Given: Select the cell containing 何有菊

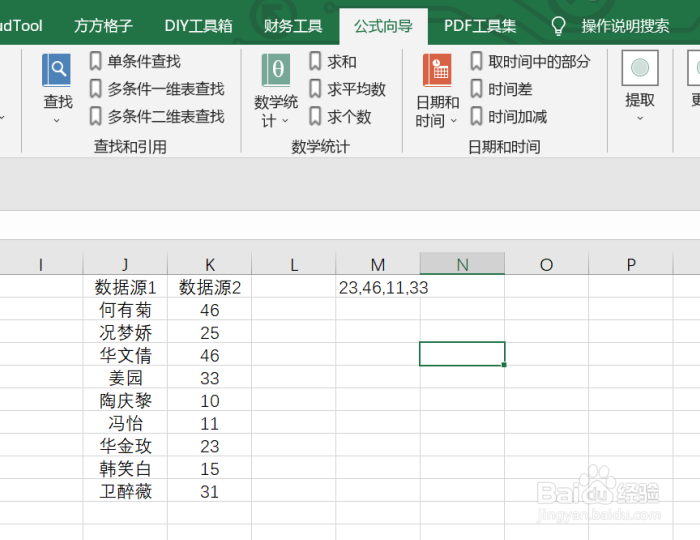Looking at the screenshot, I should tap(125, 310).
